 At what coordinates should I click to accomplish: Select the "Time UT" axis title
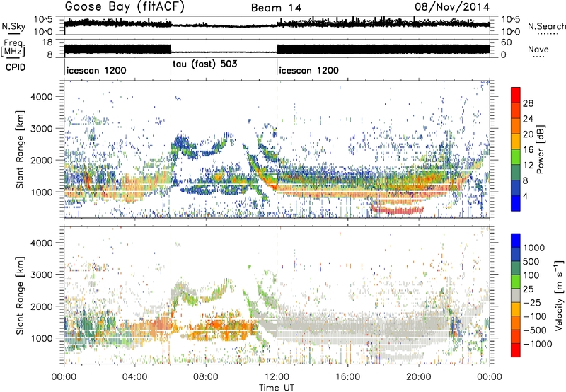point(277,388)
